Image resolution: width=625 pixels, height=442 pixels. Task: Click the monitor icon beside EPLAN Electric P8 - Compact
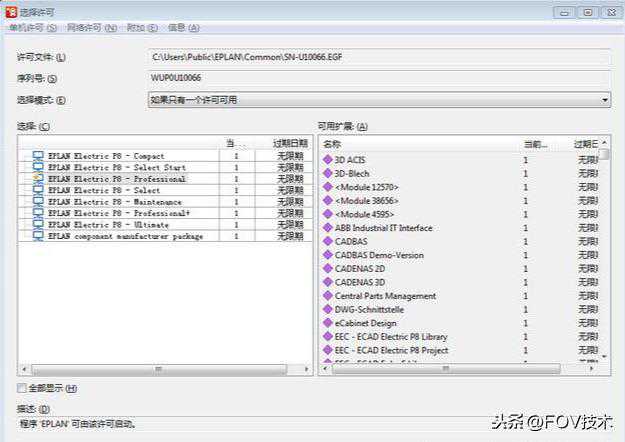tap(38, 156)
